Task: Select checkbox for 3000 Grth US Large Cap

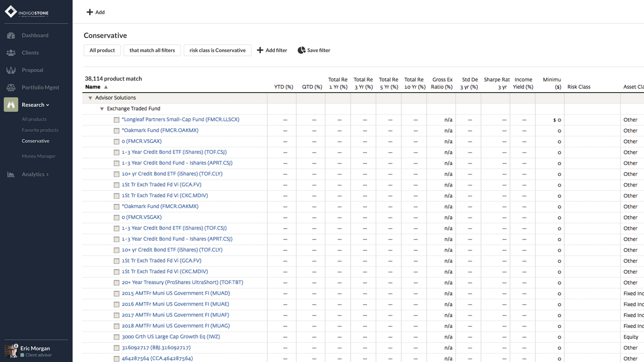Action: pyautogui.click(x=116, y=337)
